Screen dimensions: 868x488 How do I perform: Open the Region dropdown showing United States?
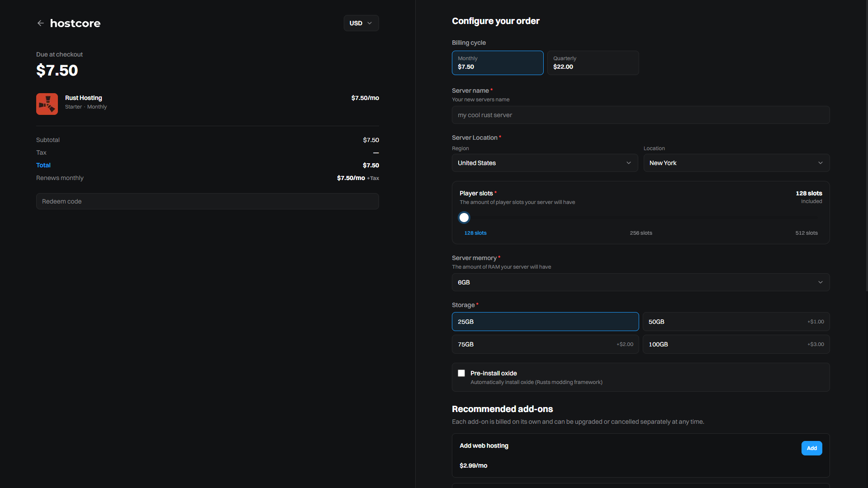(x=545, y=163)
